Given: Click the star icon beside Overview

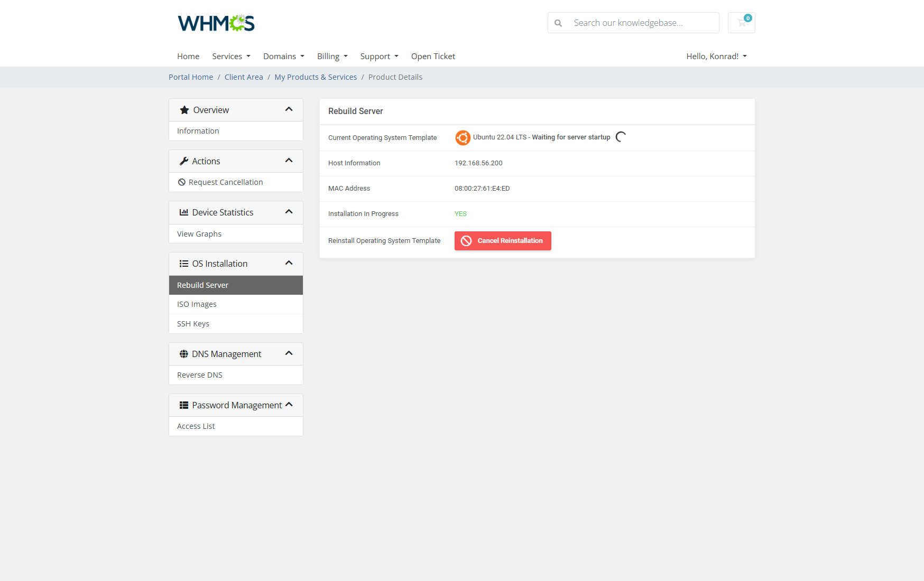Looking at the screenshot, I should (184, 109).
